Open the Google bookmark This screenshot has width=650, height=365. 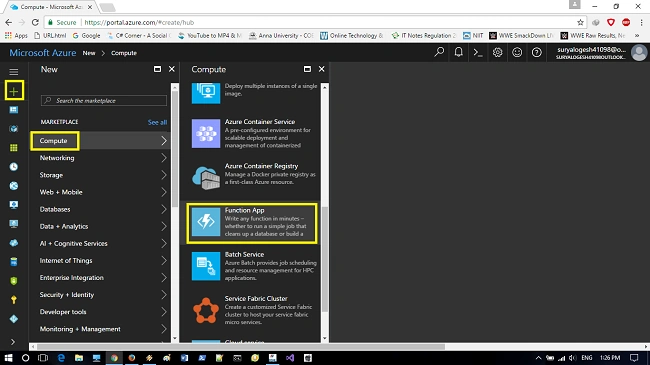click(86, 36)
